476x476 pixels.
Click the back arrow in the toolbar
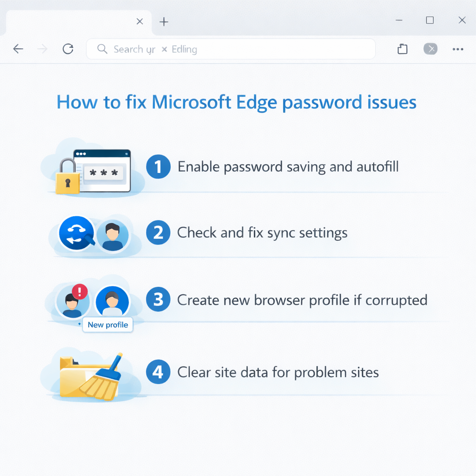coord(18,49)
